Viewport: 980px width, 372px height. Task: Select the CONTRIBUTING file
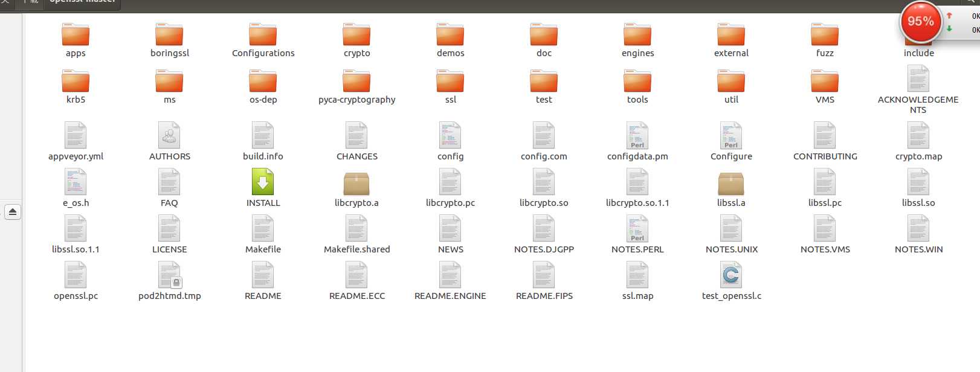click(825, 135)
